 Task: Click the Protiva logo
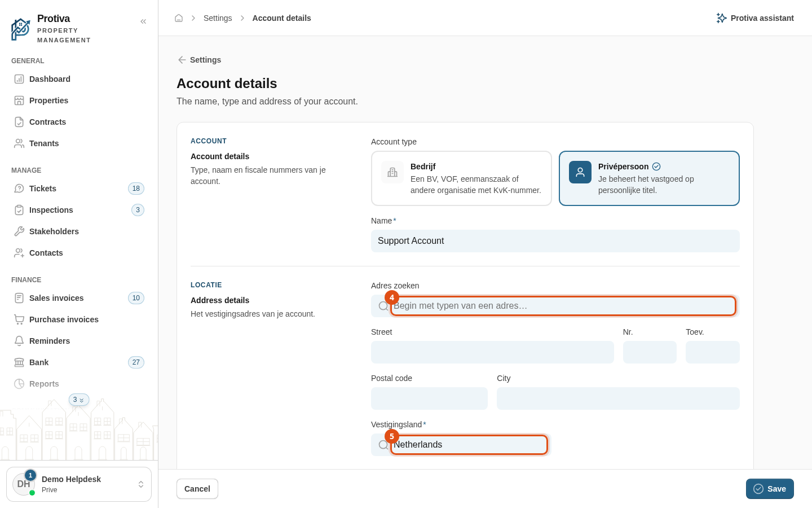click(21, 29)
